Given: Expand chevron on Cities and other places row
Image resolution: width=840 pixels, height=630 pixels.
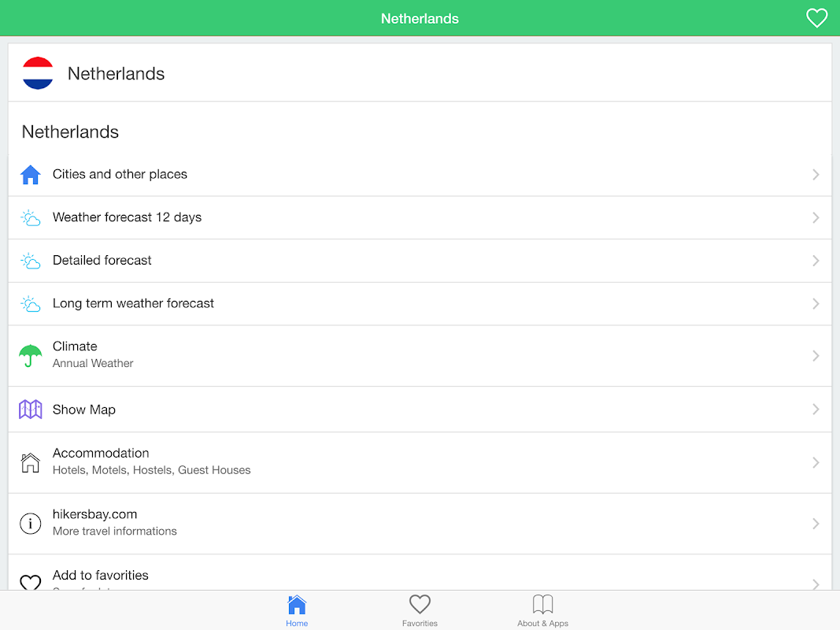Looking at the screenshot, I should (x=816, y=175).
